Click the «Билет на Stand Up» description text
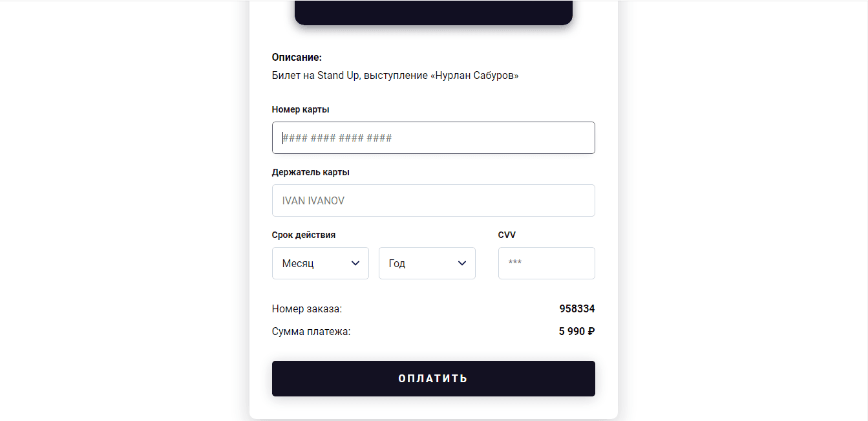Viewport: 868px width, 421px height. point(315,76)
